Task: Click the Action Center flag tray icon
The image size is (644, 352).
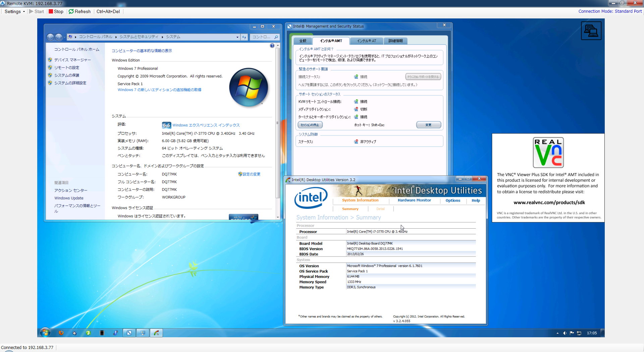Action: [x=572, y=333]
